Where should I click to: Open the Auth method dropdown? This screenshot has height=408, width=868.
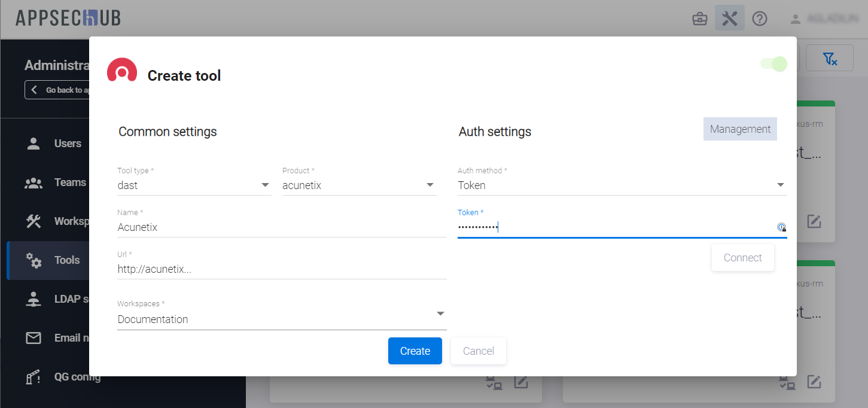tap(622, 185)
